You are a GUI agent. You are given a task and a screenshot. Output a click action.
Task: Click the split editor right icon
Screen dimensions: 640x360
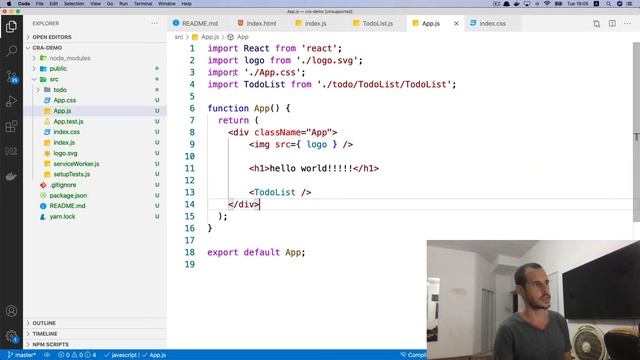pyautogui.click(x=612, y=23)
